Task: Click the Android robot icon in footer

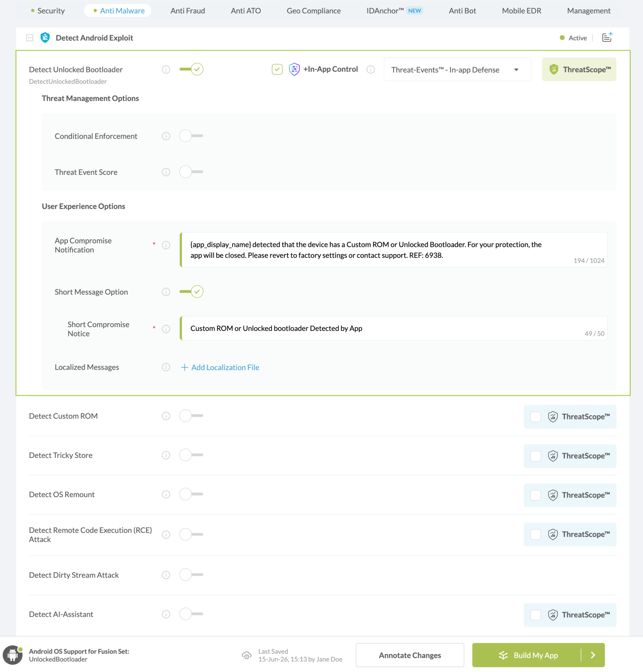Action: [x=13, y=655]
